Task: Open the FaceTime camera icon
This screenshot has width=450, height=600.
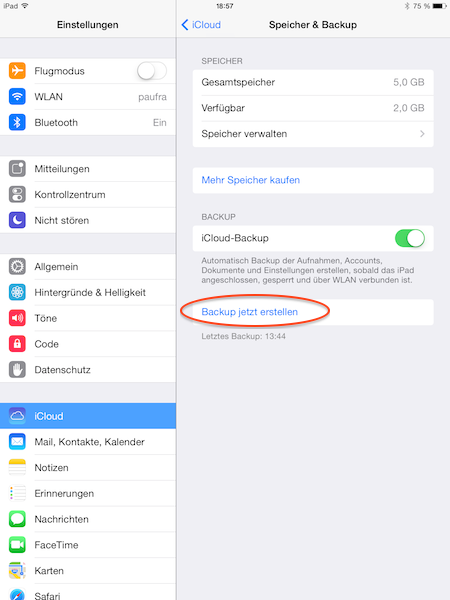Action: click(x=17, y=545)
